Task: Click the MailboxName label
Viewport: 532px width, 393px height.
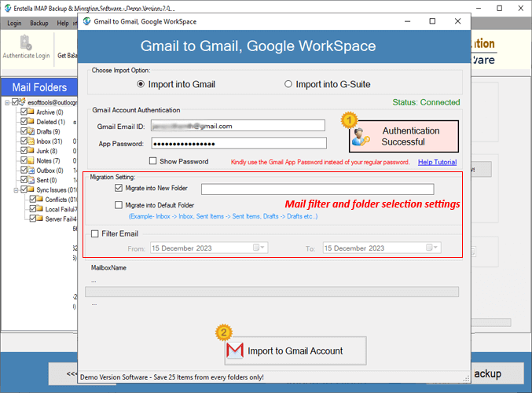Action: 108,268
